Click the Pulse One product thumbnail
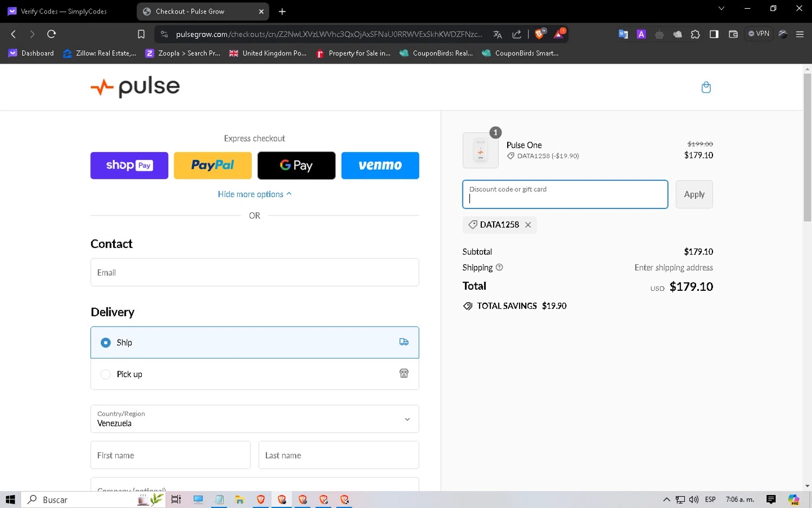Viewport: 812px width, 508px height. pyautogui.click(x=481, y=150)
